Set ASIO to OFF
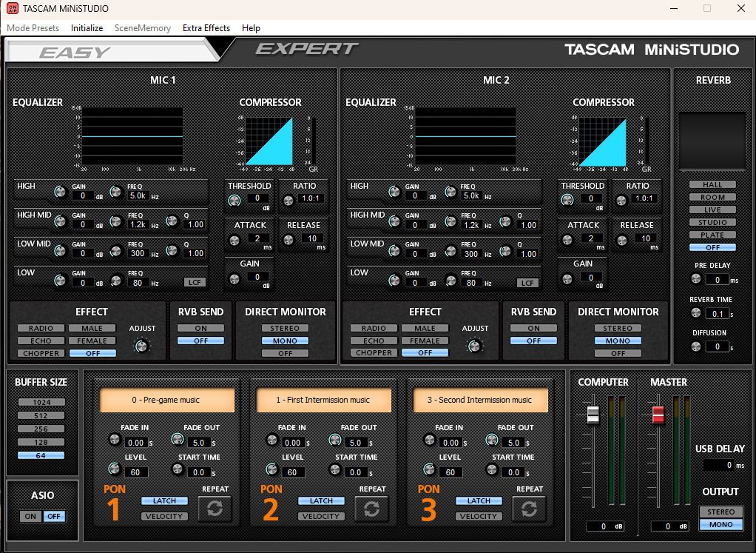 click(x=54, y=516)
